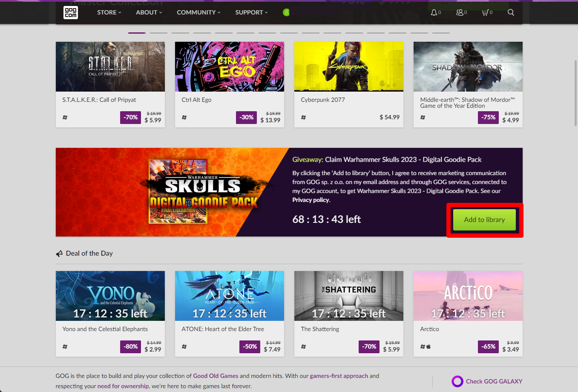Image resolution: width=578 pixels, height=392 pixels.
Task: Open Cyberpunk 2077 game thumbnail
Action: pyautogui.click(x=349, y=66)
